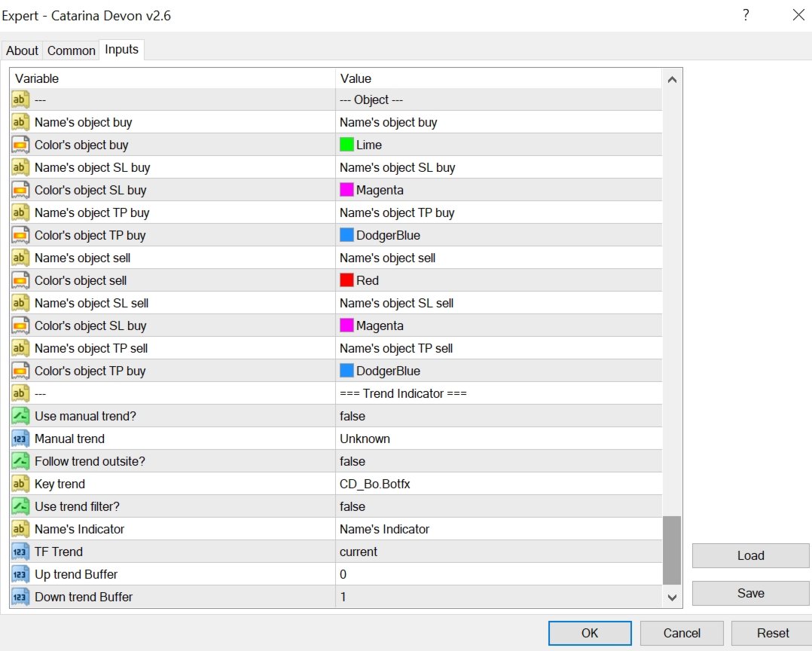Click the integer icon beside Manual trend
This screenshot has width=812, height=651.
tap(20, 439)
